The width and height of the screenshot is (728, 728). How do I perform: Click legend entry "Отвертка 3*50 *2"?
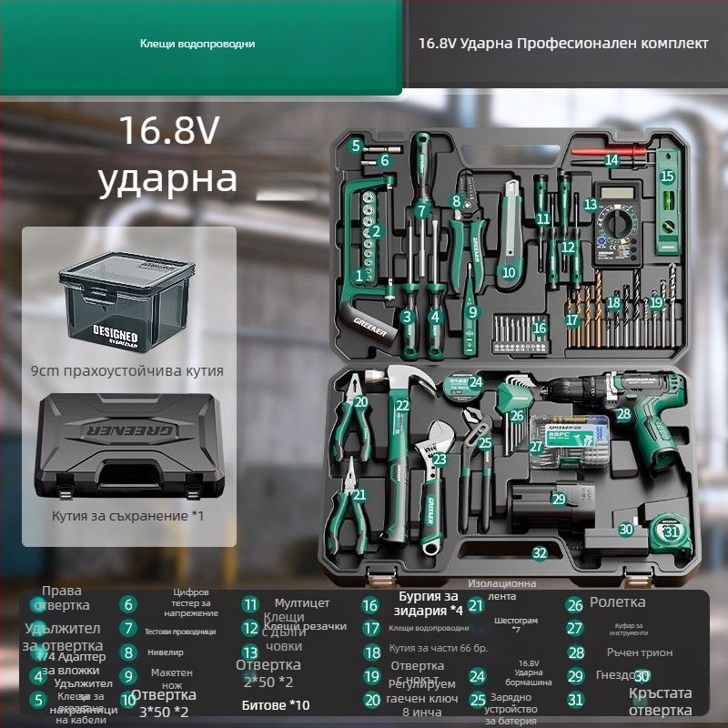(164, 703)
